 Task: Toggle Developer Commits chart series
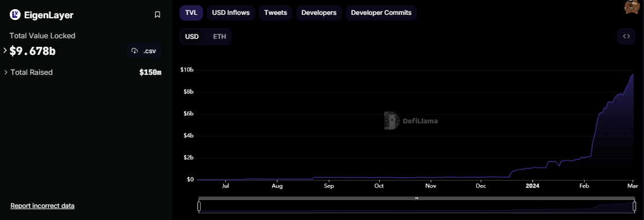point(381,13)
